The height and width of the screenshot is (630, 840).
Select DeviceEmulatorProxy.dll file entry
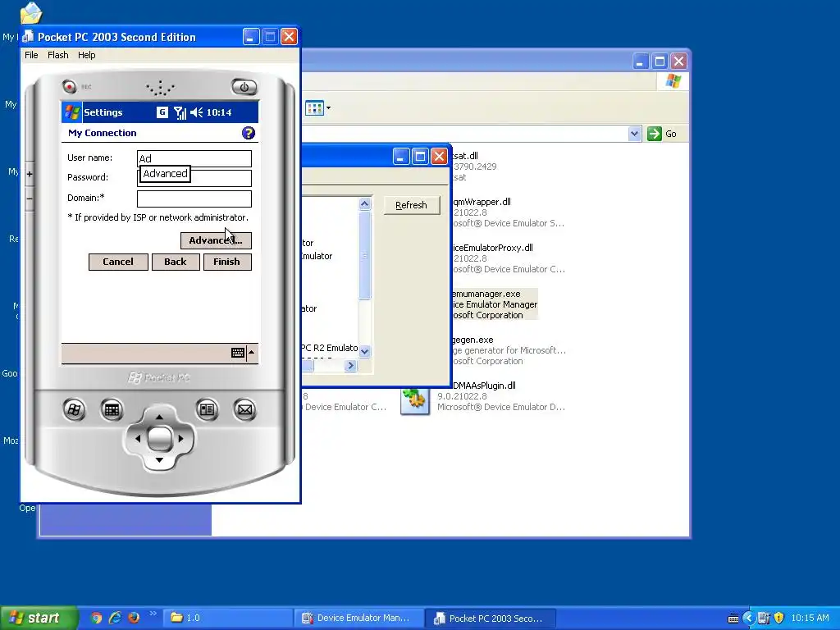(508, 258)
